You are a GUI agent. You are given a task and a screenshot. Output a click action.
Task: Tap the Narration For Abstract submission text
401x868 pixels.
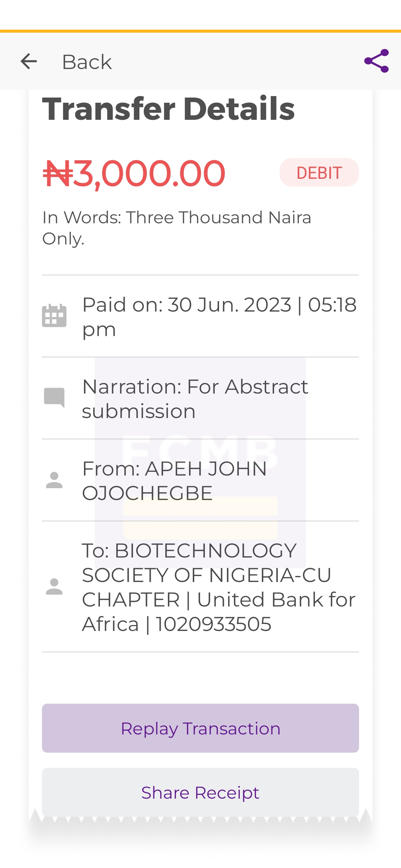click(x=195, y=399)
